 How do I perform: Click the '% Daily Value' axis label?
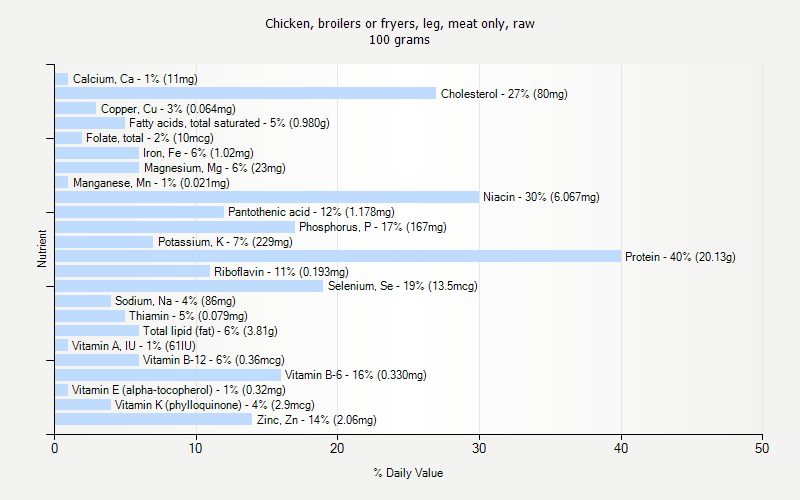408,473
